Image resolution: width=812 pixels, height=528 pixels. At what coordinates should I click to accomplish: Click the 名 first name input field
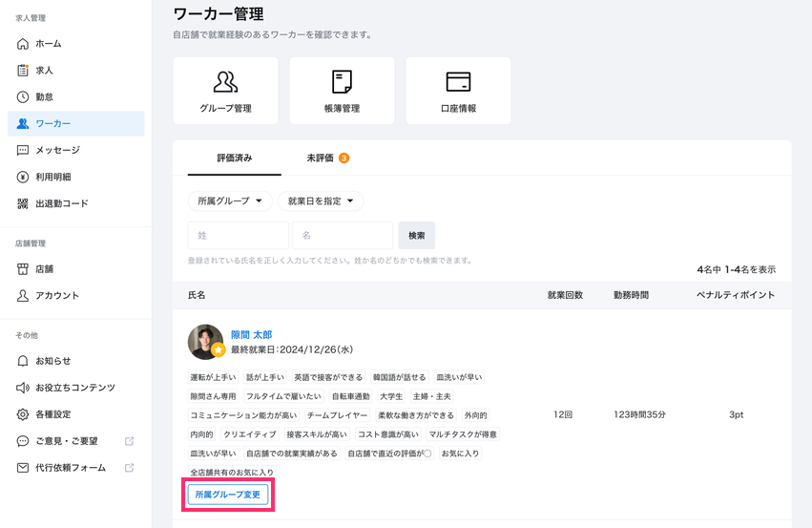(343, 235)
